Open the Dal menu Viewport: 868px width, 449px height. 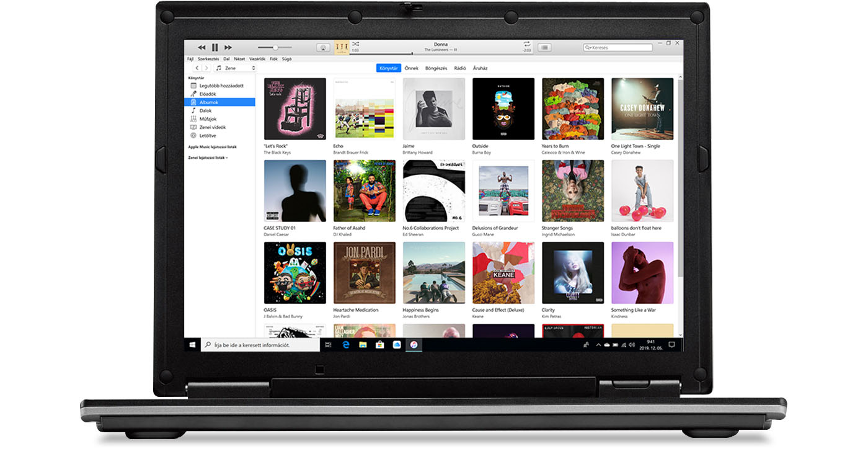(x=226, y=59)
